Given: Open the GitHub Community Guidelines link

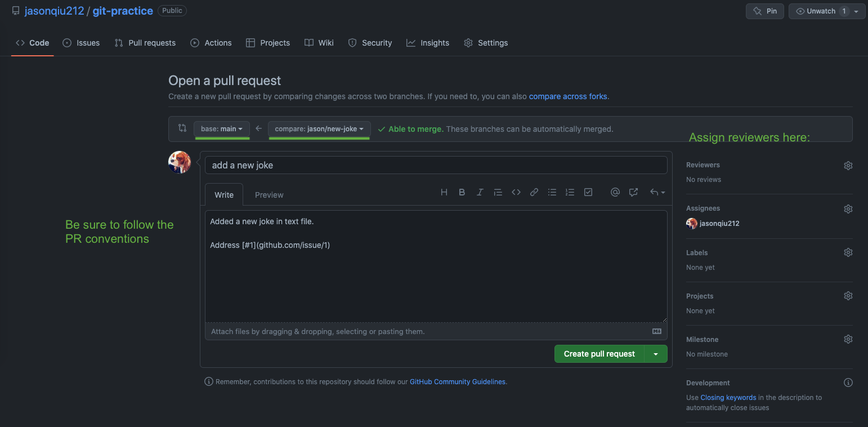Looking at the screenshot, I should point(458,381).
